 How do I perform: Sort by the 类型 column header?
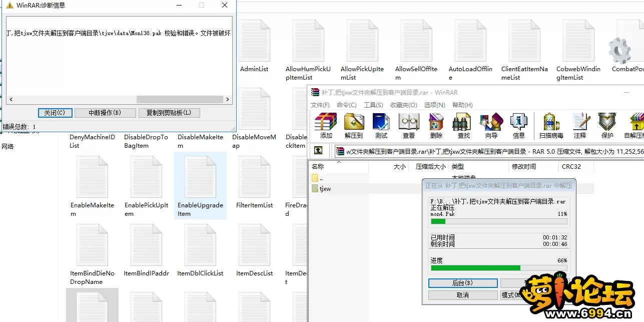click(x=479, y=166)
